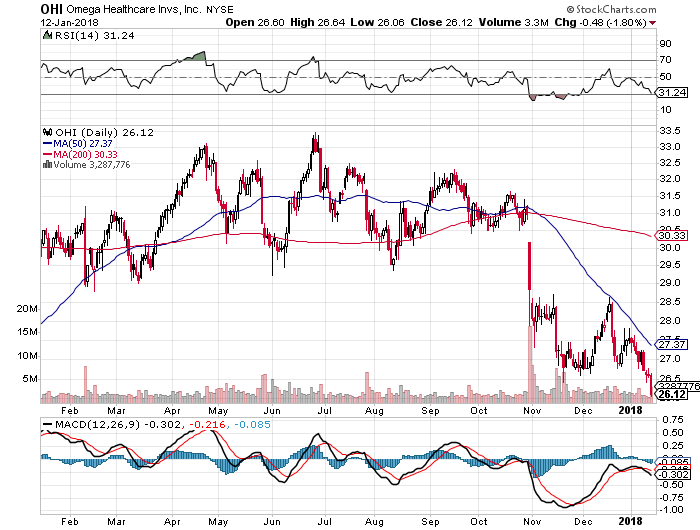Click the black MACD legend line marker
Screen dimensions: 700x530
(47, 424)
